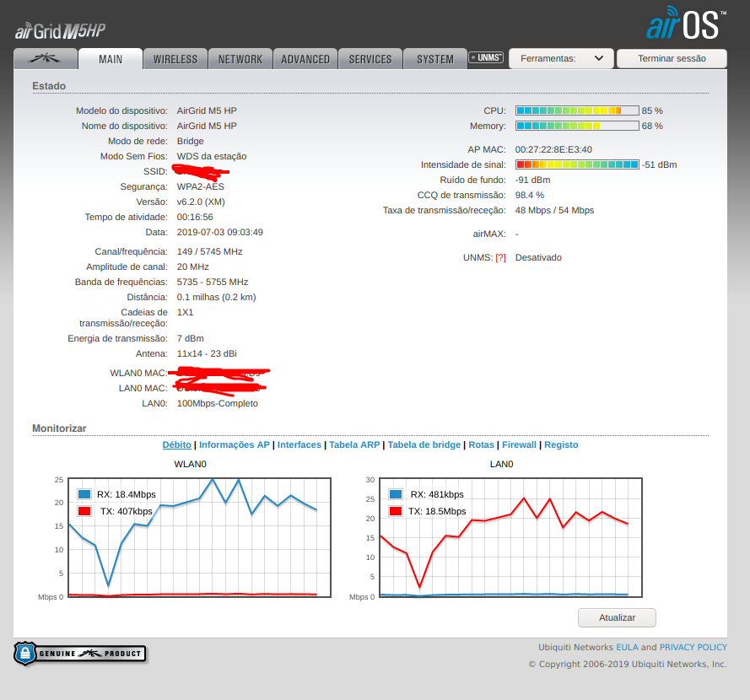Open the Interfaces link
This screenshot has width=750, height=700.
(299, 444)
